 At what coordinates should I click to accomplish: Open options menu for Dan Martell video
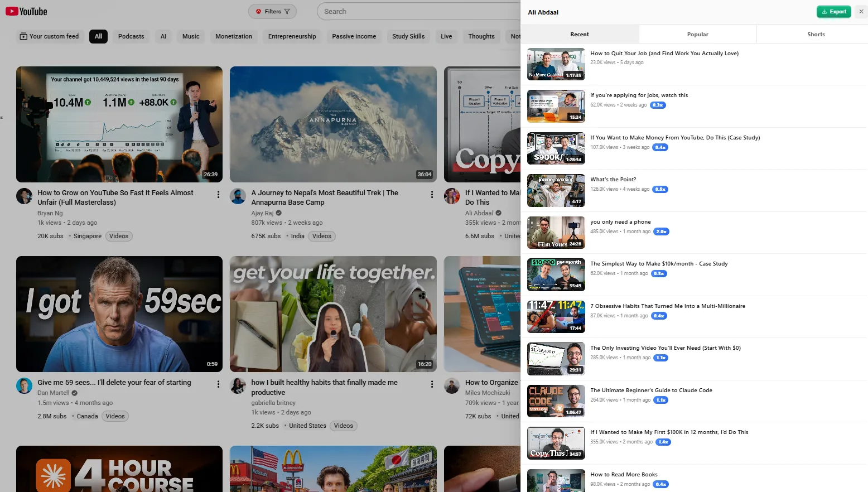pos(218,384)
